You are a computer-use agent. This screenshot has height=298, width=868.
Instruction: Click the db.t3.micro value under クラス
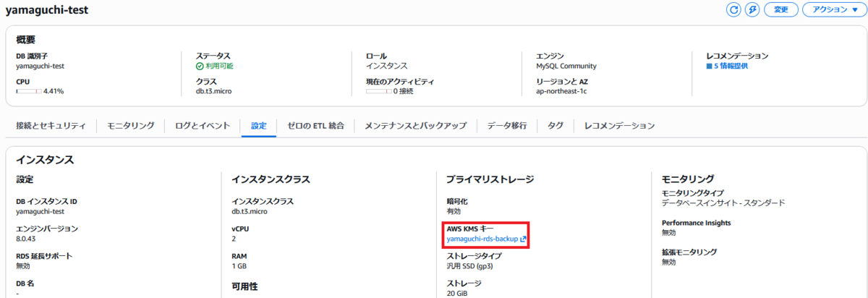pos(215,92)
